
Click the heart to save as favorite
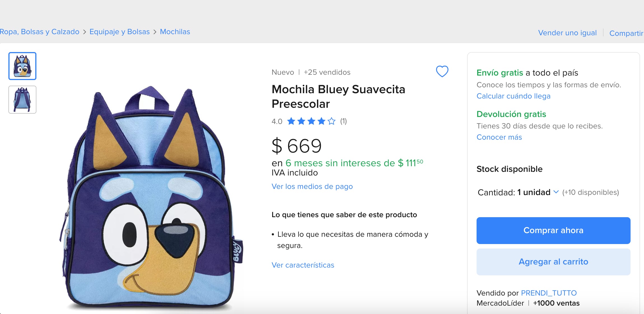(442, 72)
